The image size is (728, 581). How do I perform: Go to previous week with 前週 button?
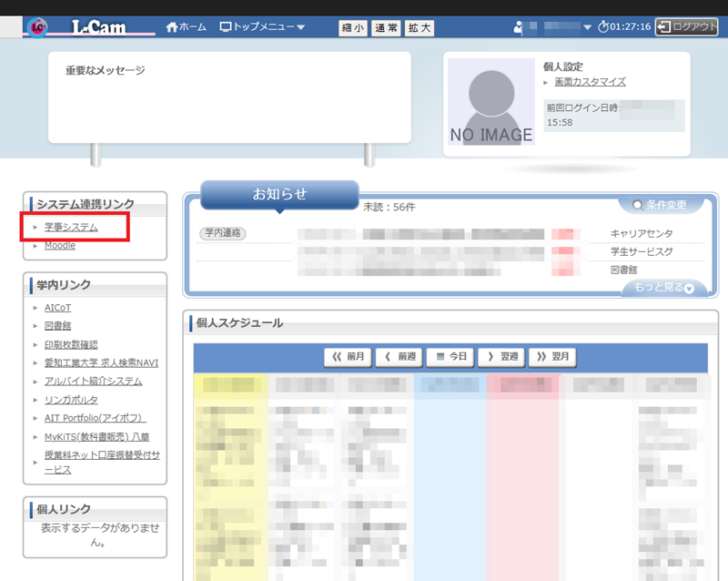coord(399,357)
